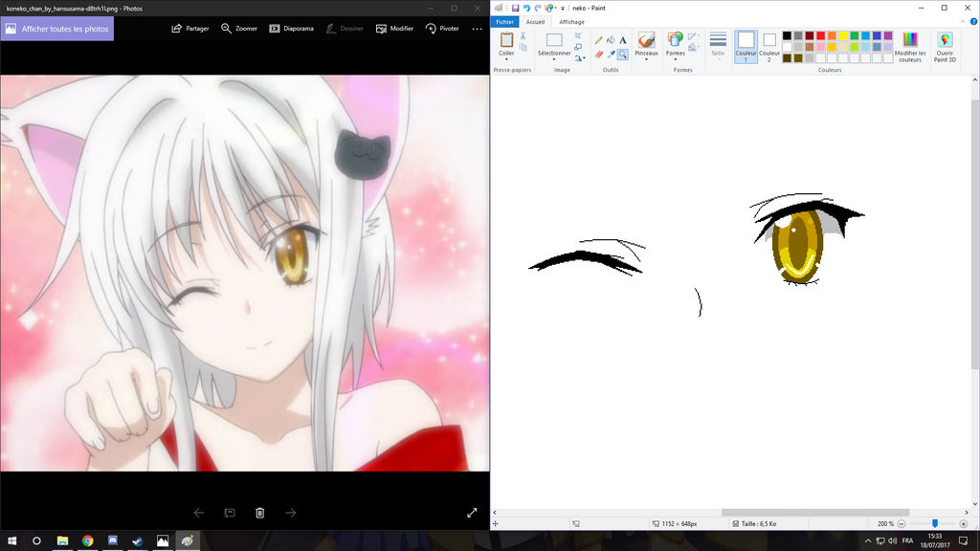This screenshot has height=551, width=980.
Task: Click delete trash icon in Photos
Action: (x=260, y=513)
